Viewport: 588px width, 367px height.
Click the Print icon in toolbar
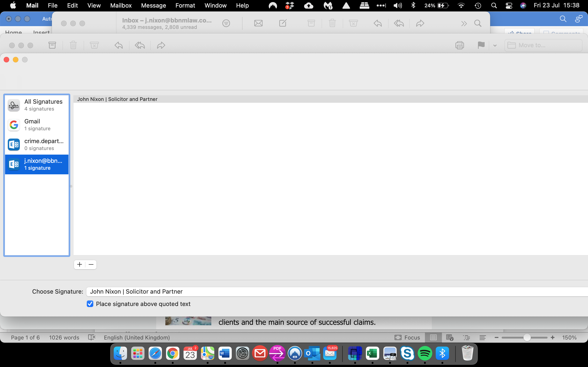coord(459,45)
